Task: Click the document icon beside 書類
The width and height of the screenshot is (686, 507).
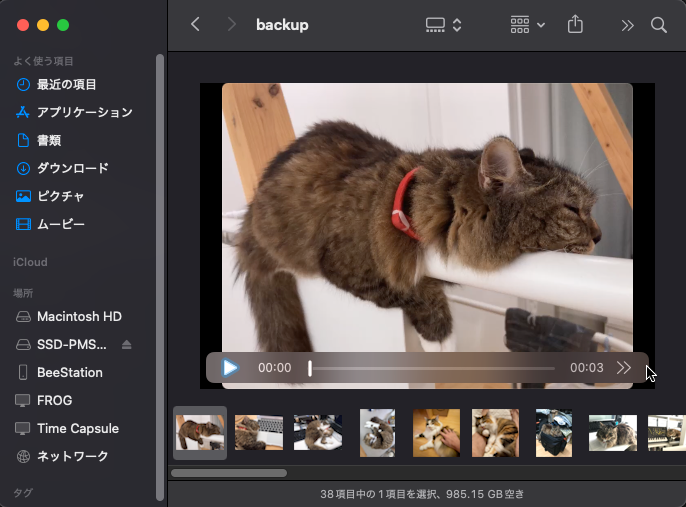Action: pyautogui.click(x=23, y=140)
